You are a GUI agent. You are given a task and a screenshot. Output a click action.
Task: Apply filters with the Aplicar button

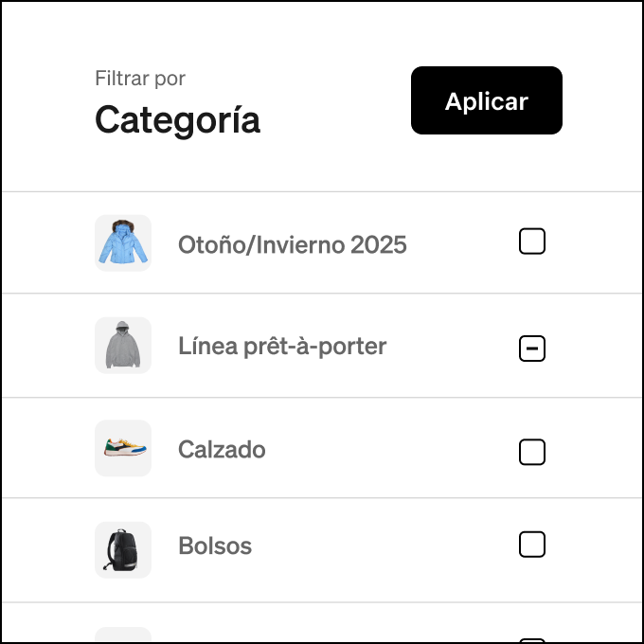point(486,100)
